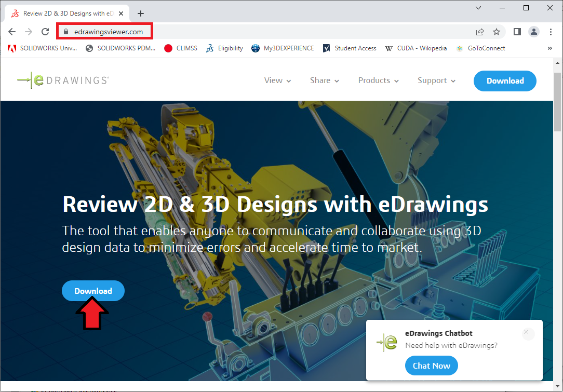563x392 pixels.
Task: Open the My3DEXPERIENCE bookmark
Action: [283, 48]
